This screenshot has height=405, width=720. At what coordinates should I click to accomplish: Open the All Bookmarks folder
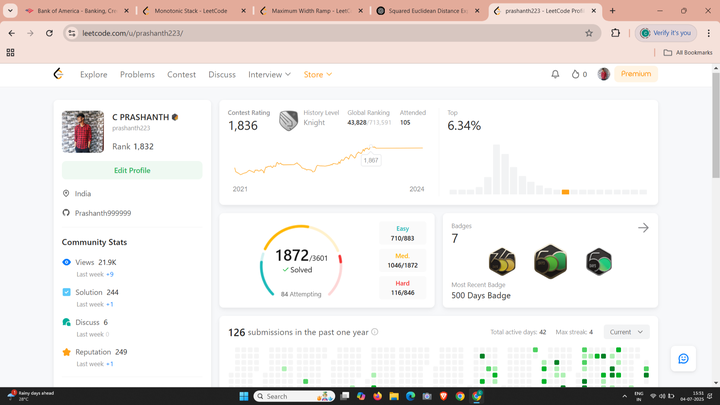[688, 53]
